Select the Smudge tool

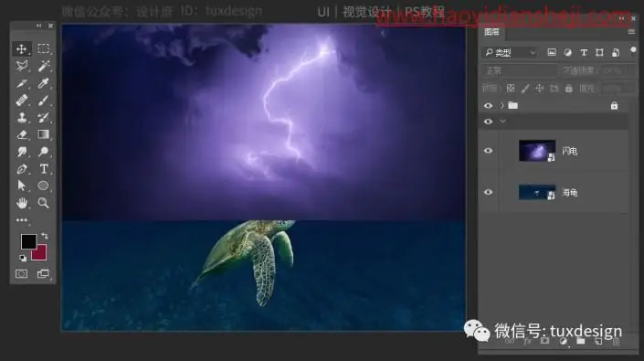(21, 152)
